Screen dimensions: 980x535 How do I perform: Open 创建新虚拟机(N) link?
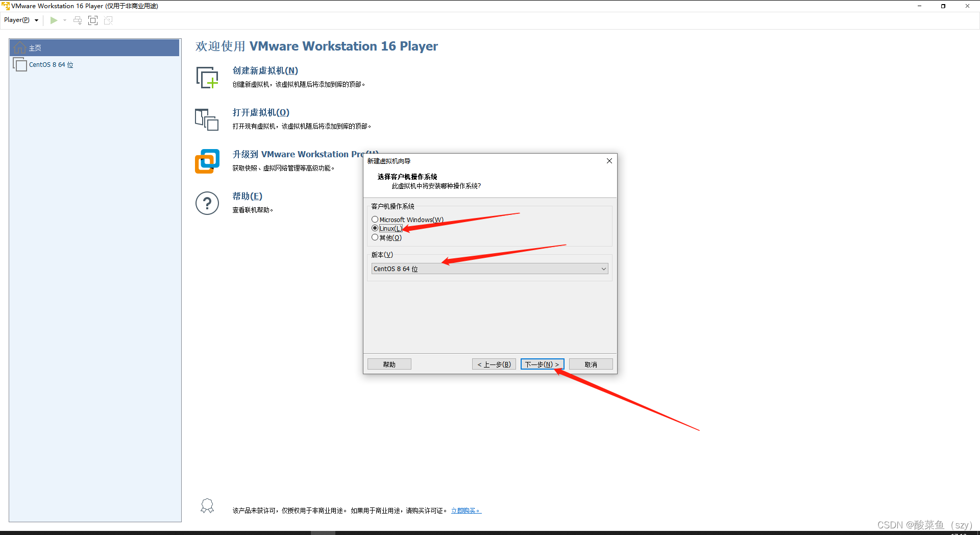click(265, 71)
